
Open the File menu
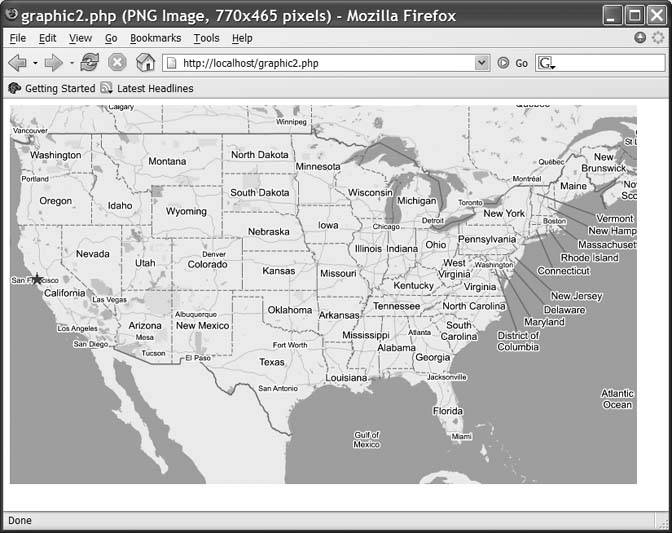[x=18, y=38]
